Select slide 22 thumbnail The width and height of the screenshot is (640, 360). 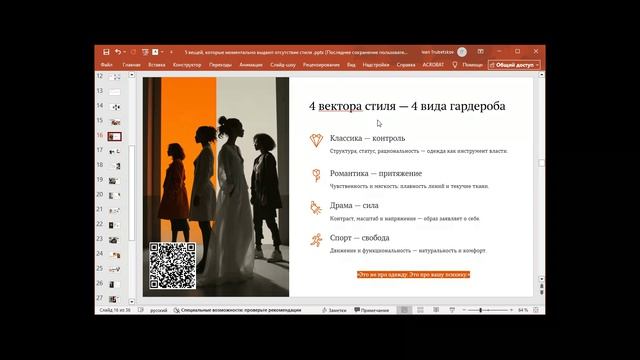coord(114,225)
